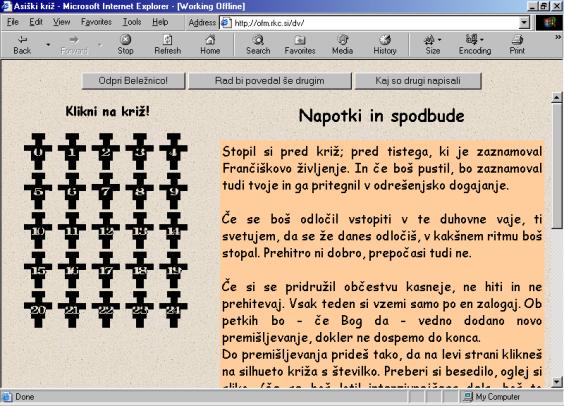Viewport: 564px width, 406px height.
Task: Click Kaj so drugi napisali button
Action: [418, 81]
